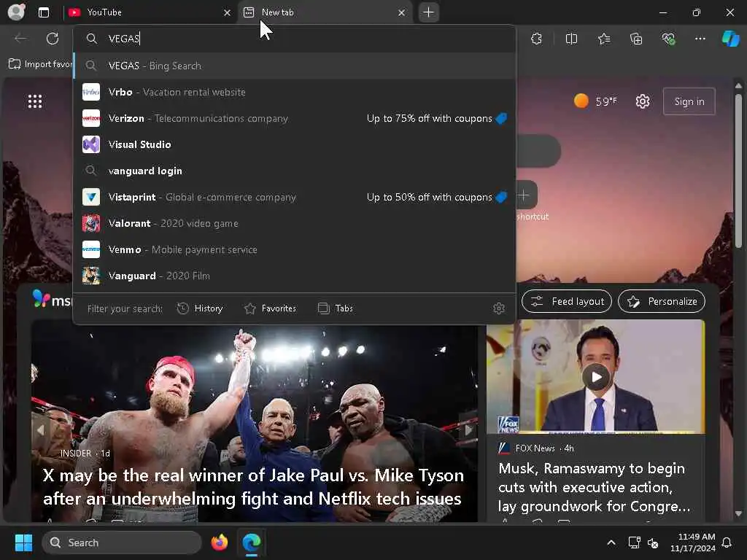Open the Edge profile avatar
This screenshot has height=560, width=747.
(x=16, y=12)
